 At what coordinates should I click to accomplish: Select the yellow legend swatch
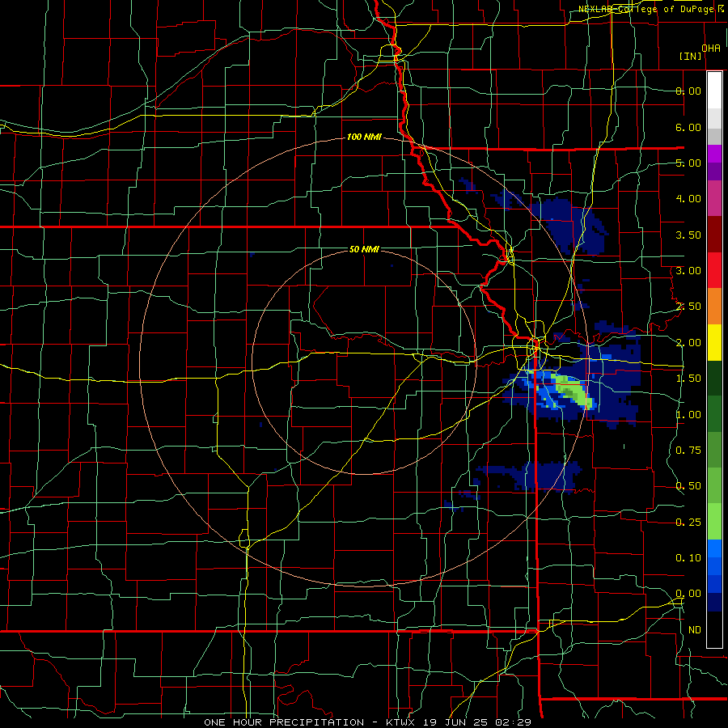[714, 343]
